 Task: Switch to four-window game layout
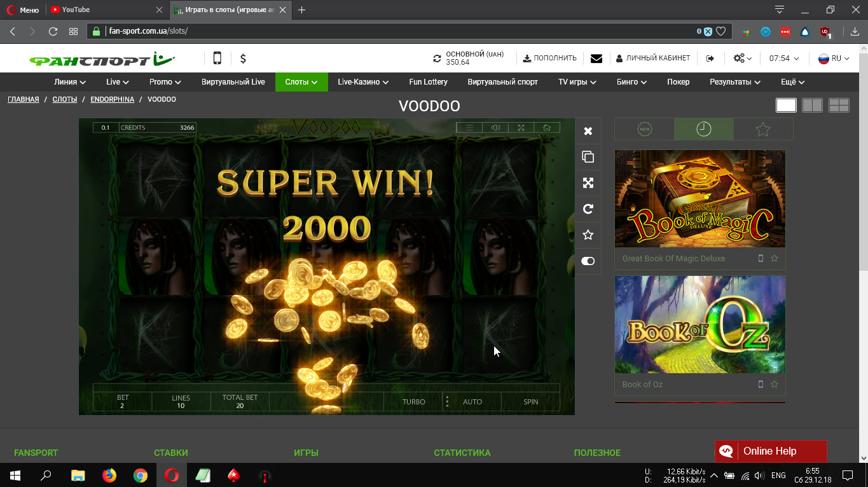(839, 106)
